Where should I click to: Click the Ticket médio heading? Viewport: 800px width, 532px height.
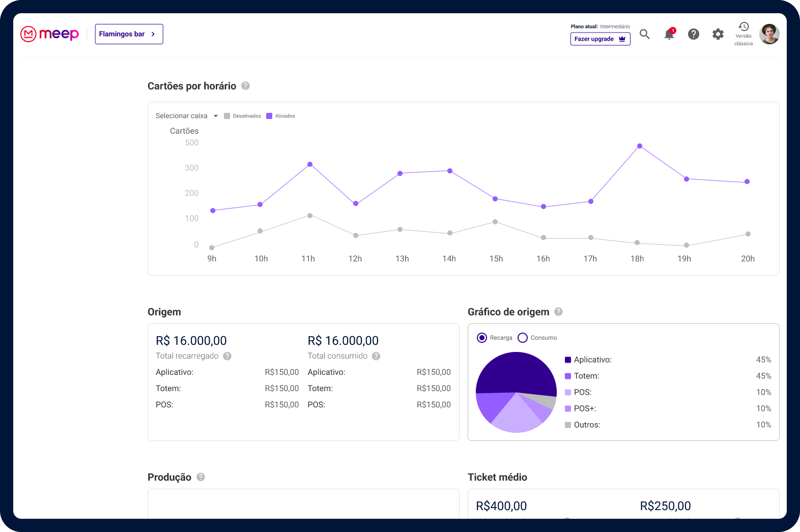click(497, 477)
